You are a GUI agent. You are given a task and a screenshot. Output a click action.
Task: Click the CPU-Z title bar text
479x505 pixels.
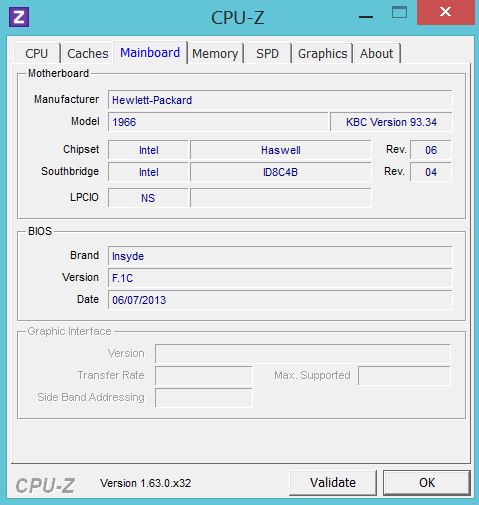(238, 17)
